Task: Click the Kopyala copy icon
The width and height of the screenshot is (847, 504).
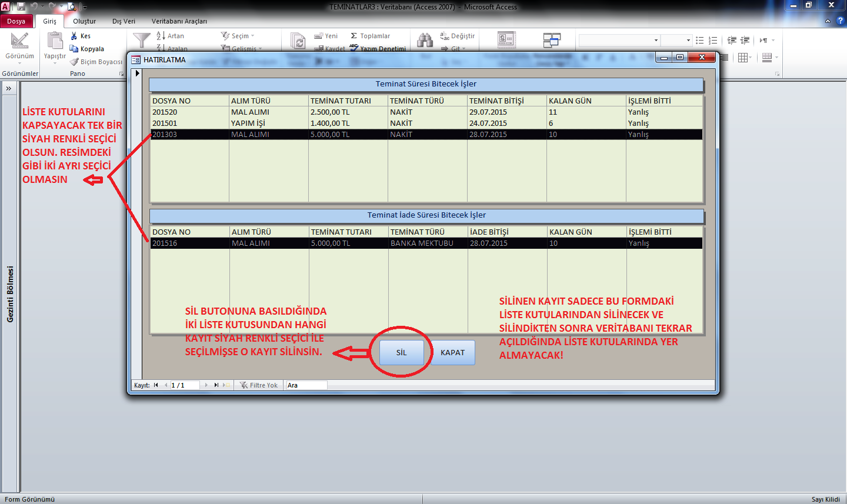Action: coord(74,49)
